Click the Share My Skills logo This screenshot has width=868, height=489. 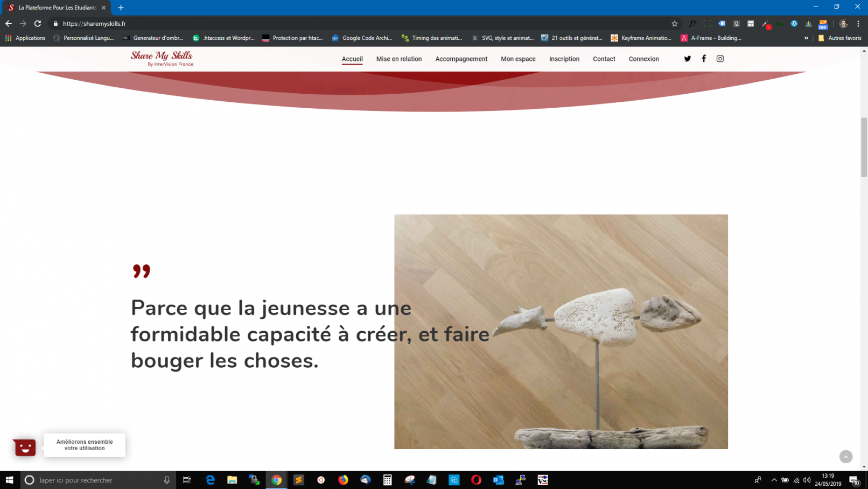tap(162, 58)
